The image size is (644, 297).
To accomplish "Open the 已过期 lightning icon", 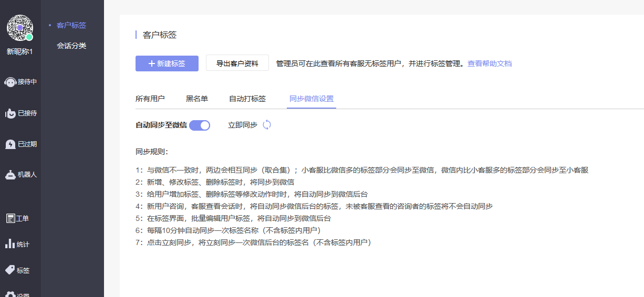I will 10,144.
